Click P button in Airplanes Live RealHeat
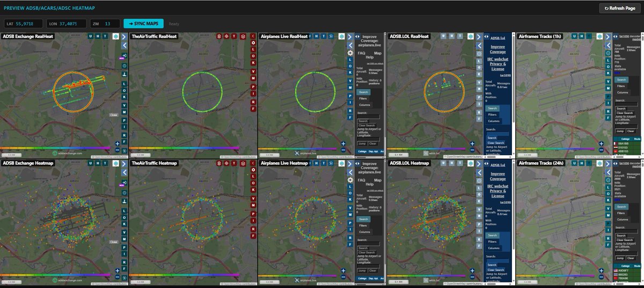This screenshot has width=644, height=288. (x=350, y=96)
